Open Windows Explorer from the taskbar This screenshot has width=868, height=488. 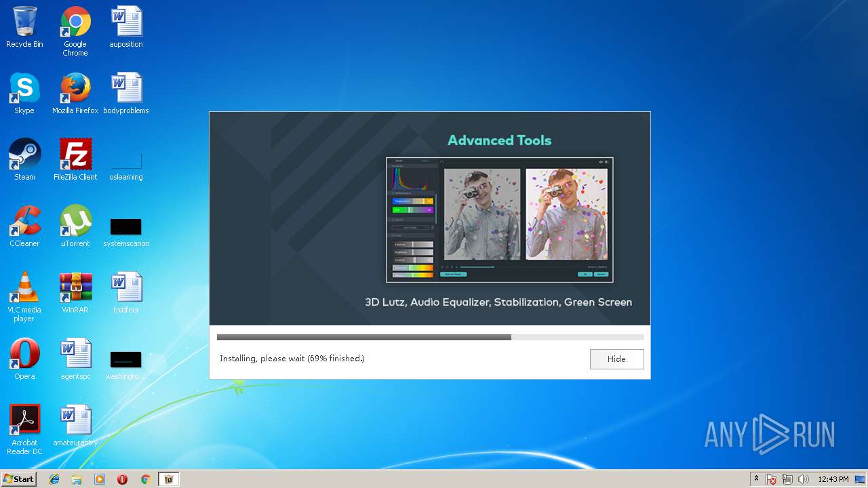(77, 479)
